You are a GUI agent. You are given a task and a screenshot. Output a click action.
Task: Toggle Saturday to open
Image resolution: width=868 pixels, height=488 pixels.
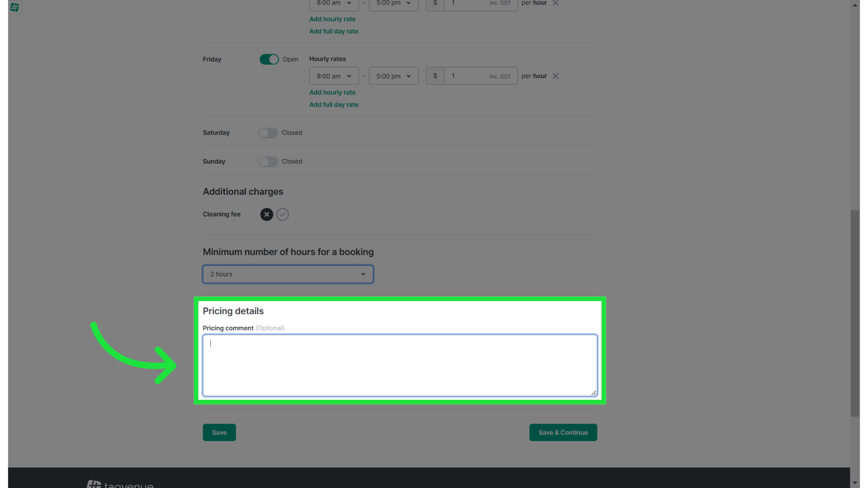coord(268,133)
